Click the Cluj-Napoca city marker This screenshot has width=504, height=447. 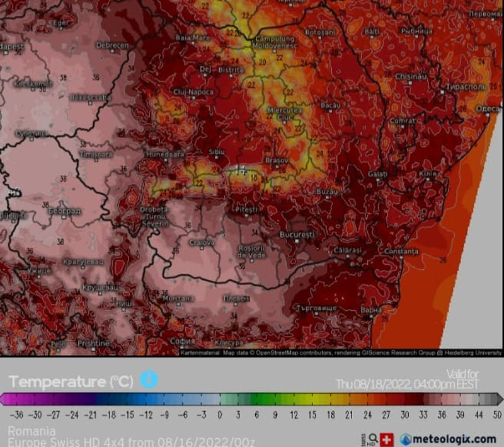coord(192,99)
